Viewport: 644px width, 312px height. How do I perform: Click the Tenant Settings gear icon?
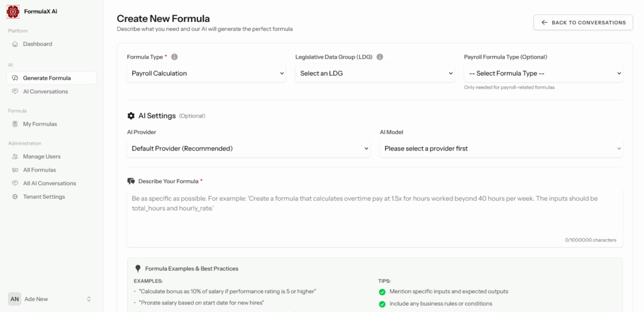(15, 197)
